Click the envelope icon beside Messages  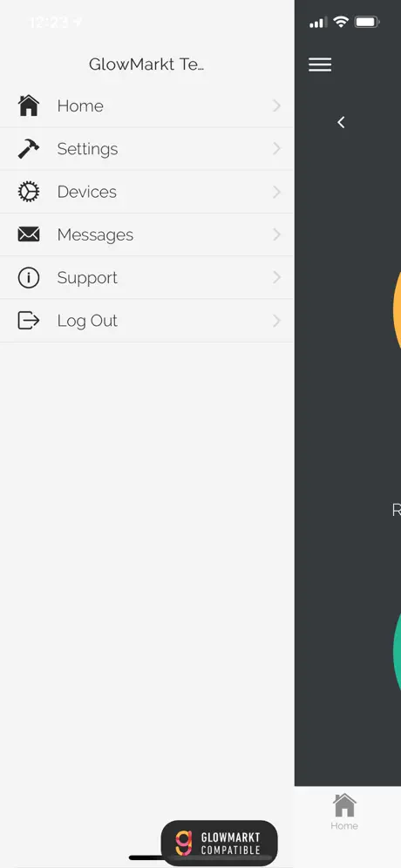click(29, 234)
